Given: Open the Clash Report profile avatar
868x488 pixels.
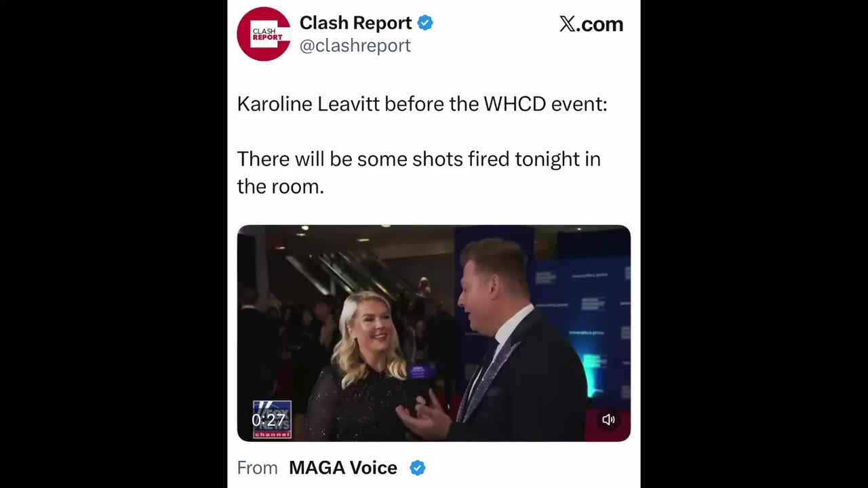Looking at the screenshot, I should (x=264, y=34).
